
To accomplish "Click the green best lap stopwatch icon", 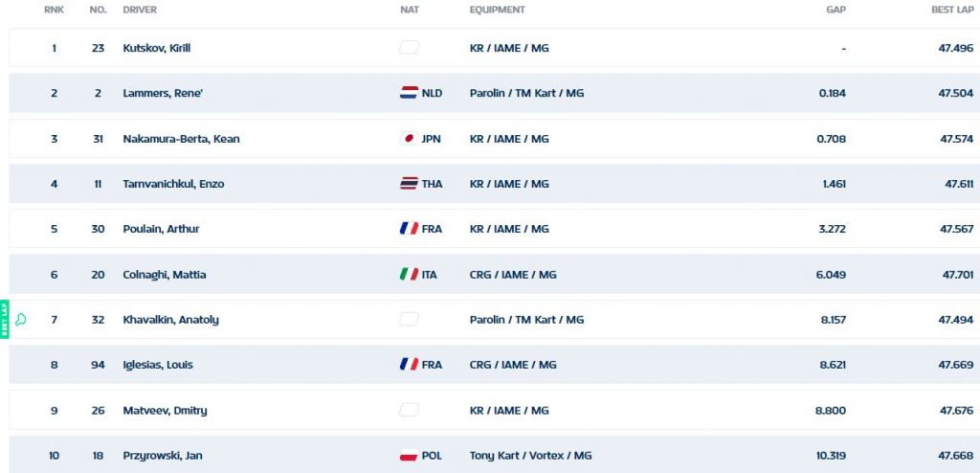I will 21,320.
